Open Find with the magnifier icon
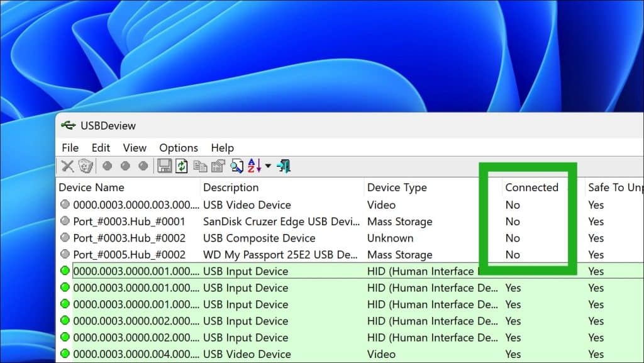Screen dimensions: 644x363 click(236, 166)
